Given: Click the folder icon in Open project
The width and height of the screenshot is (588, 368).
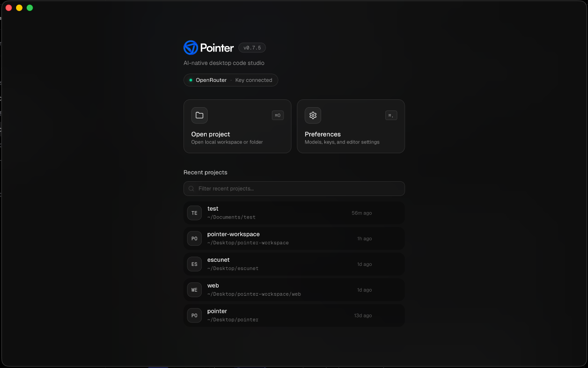Looking at the screenshot, I should point(199,115).
